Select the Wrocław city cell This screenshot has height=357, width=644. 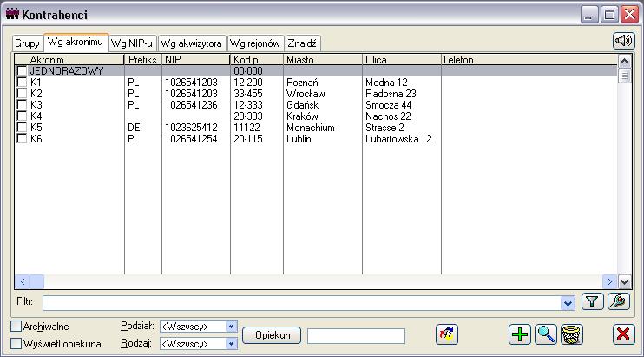[x=306, y=94]
